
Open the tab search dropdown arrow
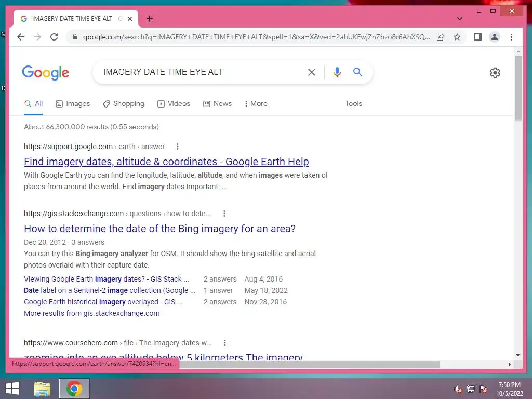click(x=460, y=19)
